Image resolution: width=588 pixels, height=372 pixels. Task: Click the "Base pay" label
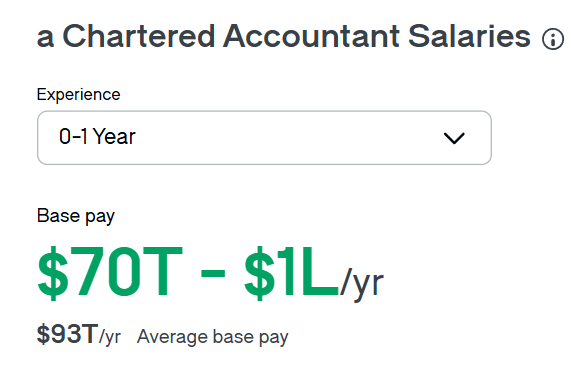[76, 216]
